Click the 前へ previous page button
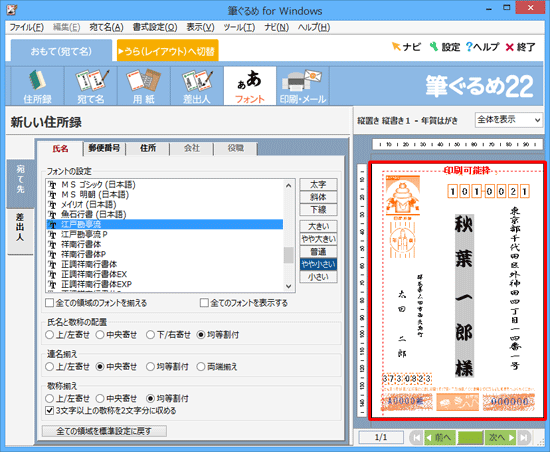Viewport: 550px width, 452px height. [x=440, y=437]
